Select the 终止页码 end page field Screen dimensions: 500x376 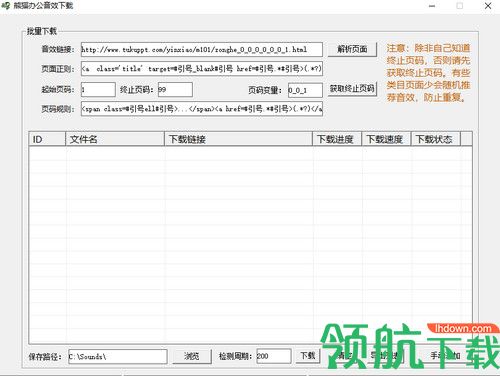click(x=175, y=90)
